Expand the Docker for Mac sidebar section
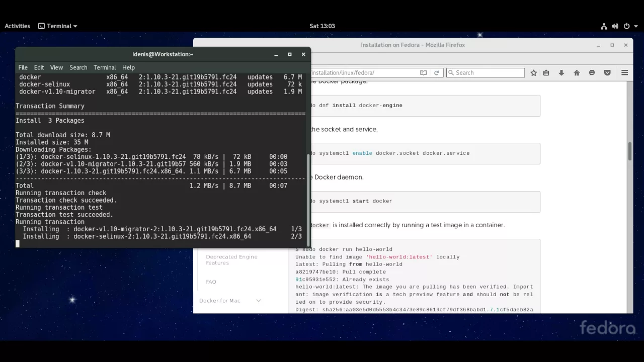The height and width of the screenshot is (362, 644). tap(259, 301)
